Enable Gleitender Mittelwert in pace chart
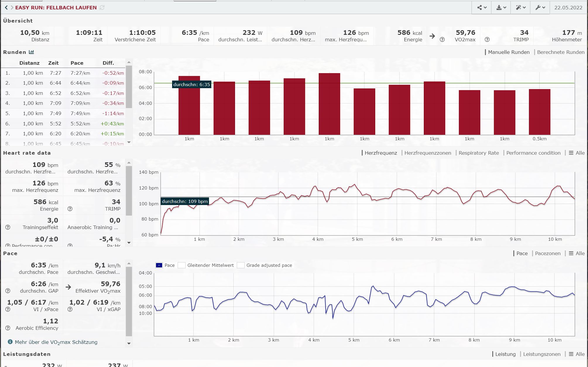Image resolution: width=588 pixels, height=367 pixels. 182,265
